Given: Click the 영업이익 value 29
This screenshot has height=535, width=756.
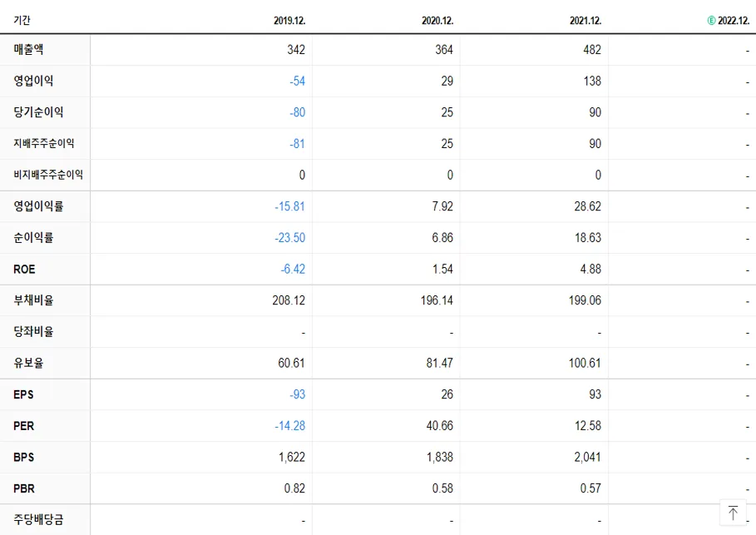Looking at the screenshot, I should click(447, 81).
